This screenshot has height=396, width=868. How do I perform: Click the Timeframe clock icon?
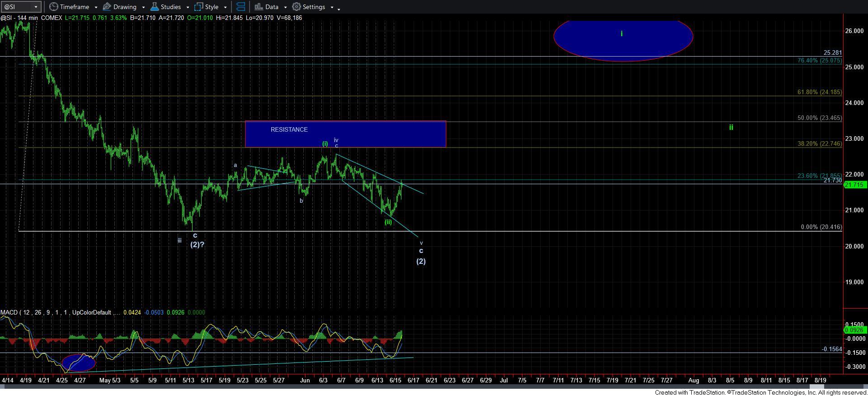54,7
